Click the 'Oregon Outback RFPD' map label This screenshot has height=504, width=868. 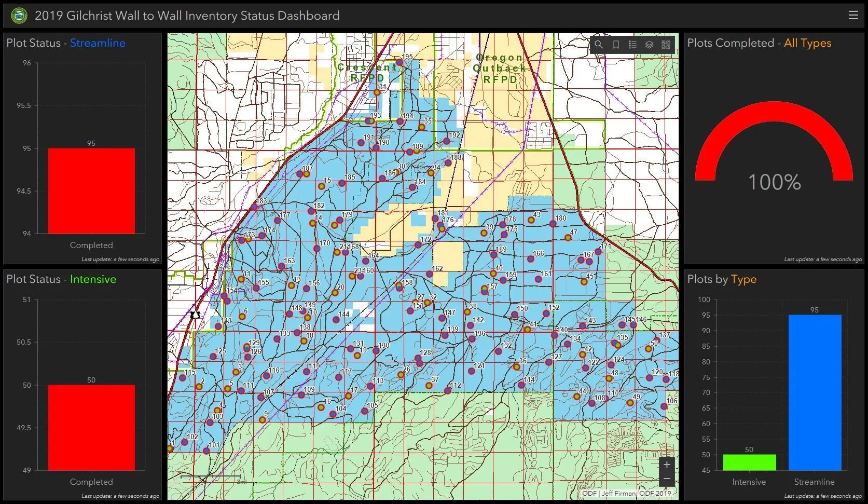coord(500,69)
